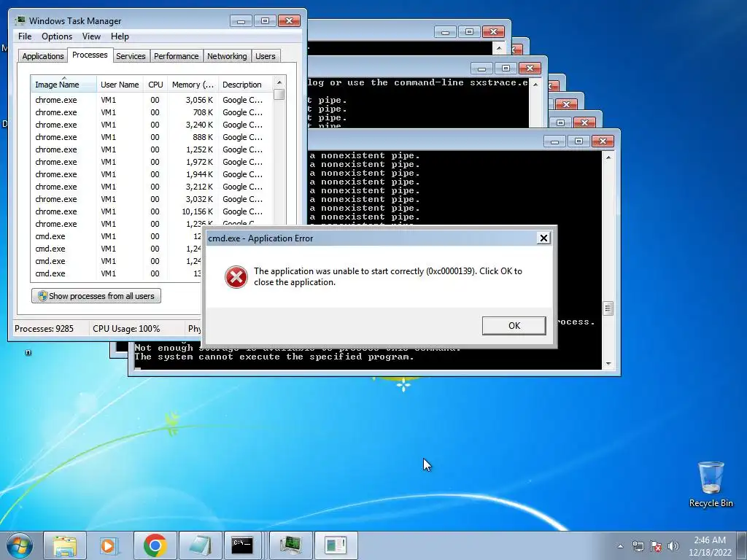Open the network tray icon

638,546
